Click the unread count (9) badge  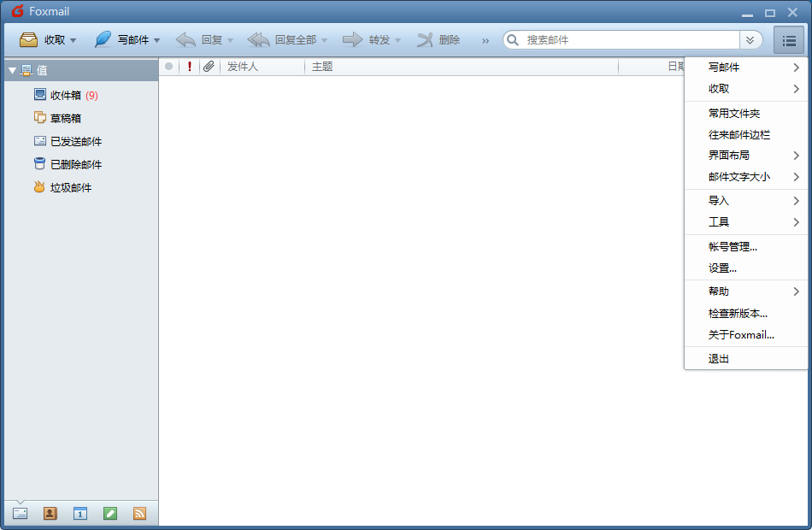(91, 96)
